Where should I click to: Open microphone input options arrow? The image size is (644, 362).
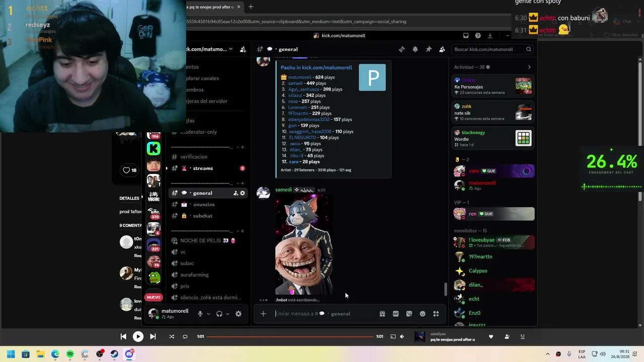pos(208,314)
